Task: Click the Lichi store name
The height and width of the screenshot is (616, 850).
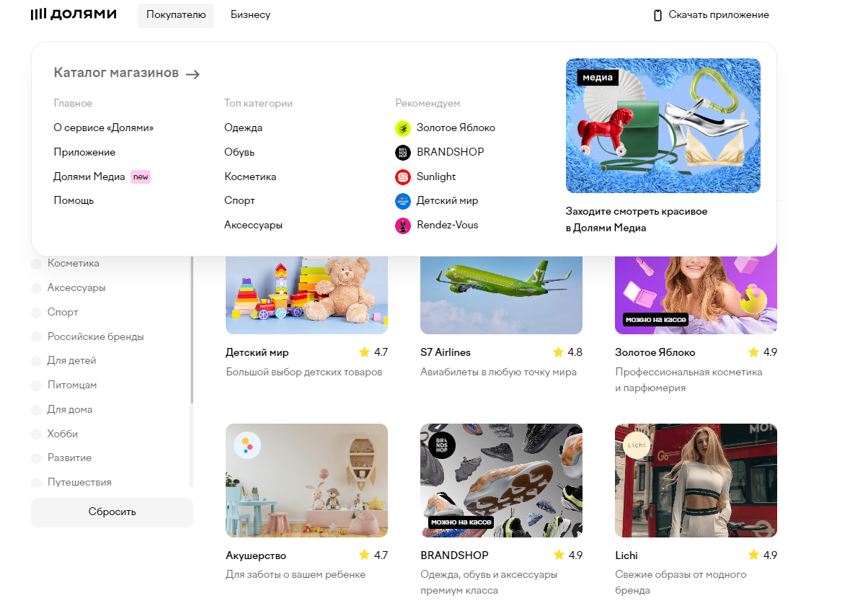Action: pos(626,555)
